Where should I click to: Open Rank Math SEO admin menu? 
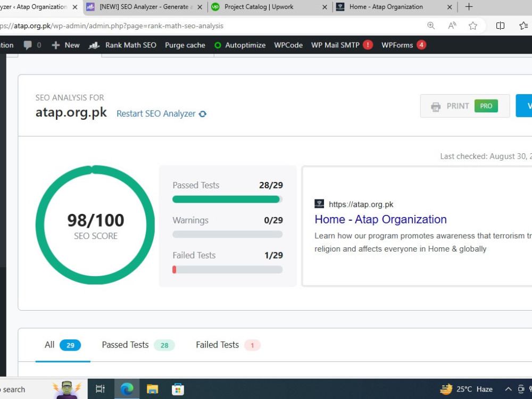point(122,45)
